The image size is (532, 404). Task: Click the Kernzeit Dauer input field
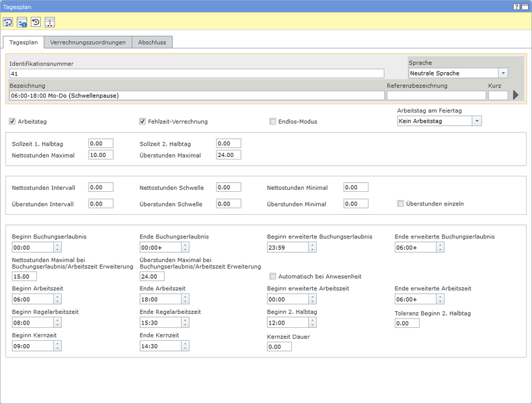click(x=279, y=347)
